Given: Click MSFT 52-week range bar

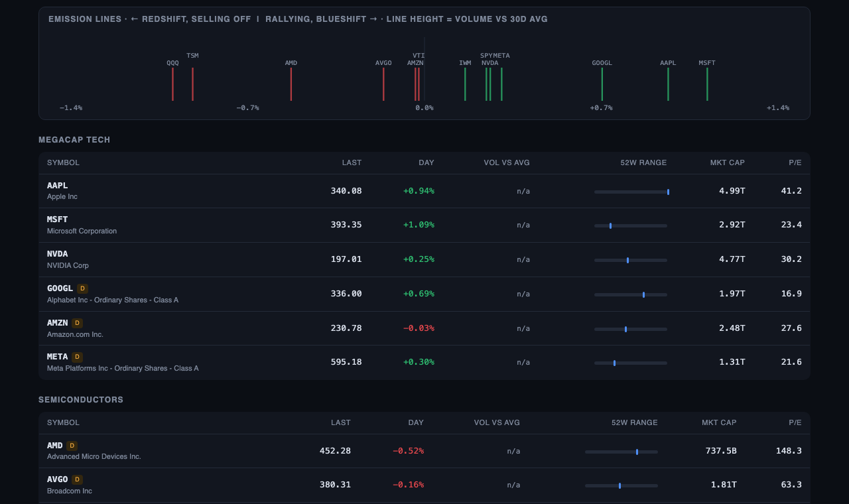Looking at the screenshot, I should click(631, 225).
